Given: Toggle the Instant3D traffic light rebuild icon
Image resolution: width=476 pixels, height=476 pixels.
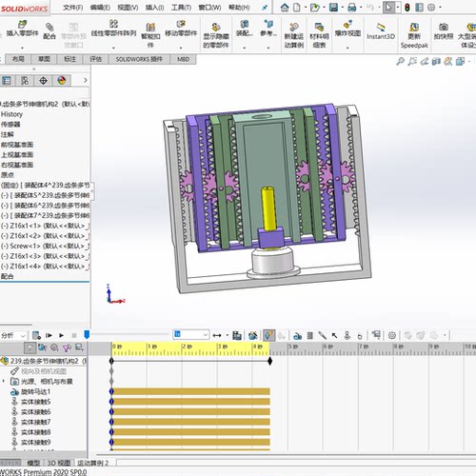Looking at the screenshot, I should pyautogui.click(x=407, y=8).
